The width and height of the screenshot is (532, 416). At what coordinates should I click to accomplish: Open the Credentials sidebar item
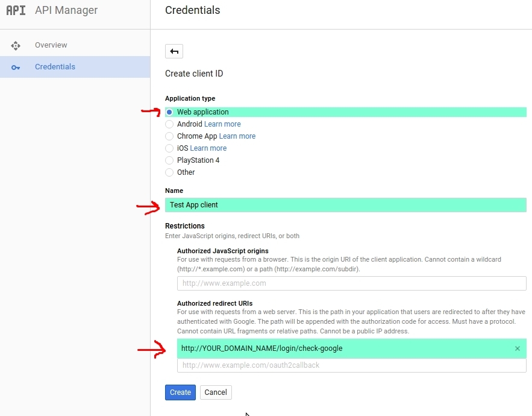pyautogui.click(x=55, y=67)
